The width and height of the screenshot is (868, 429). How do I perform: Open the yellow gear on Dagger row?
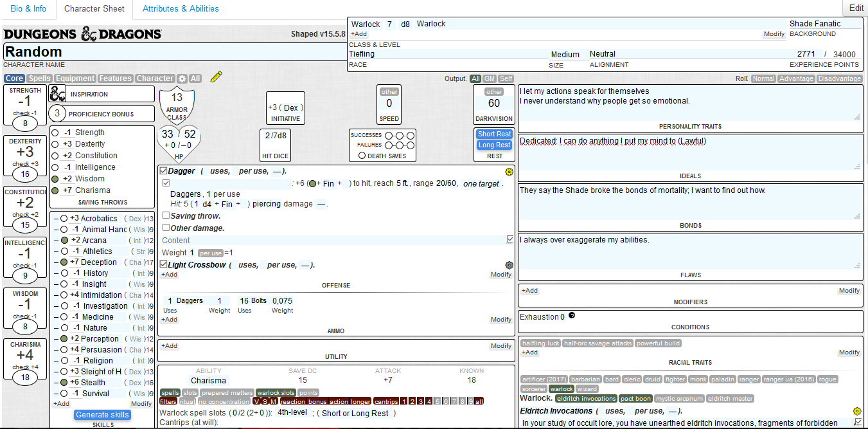pos(509,172)
